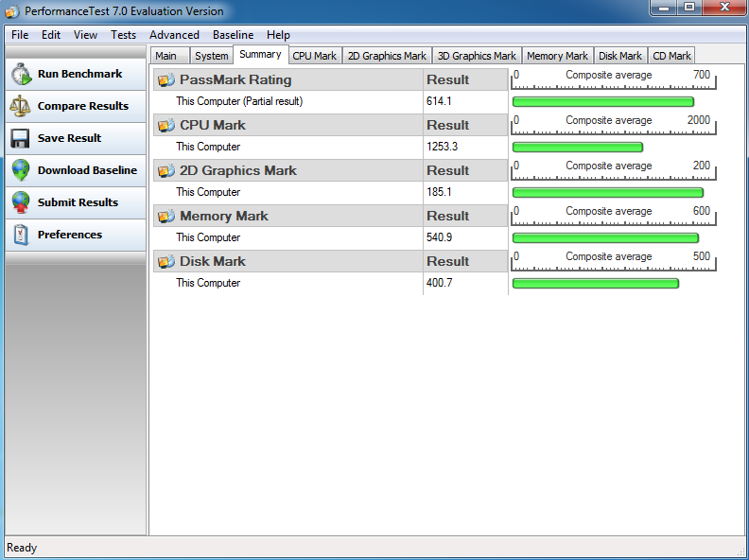Click the Download Baseline globe icon

pyautogui.click(x=21, y=170)
